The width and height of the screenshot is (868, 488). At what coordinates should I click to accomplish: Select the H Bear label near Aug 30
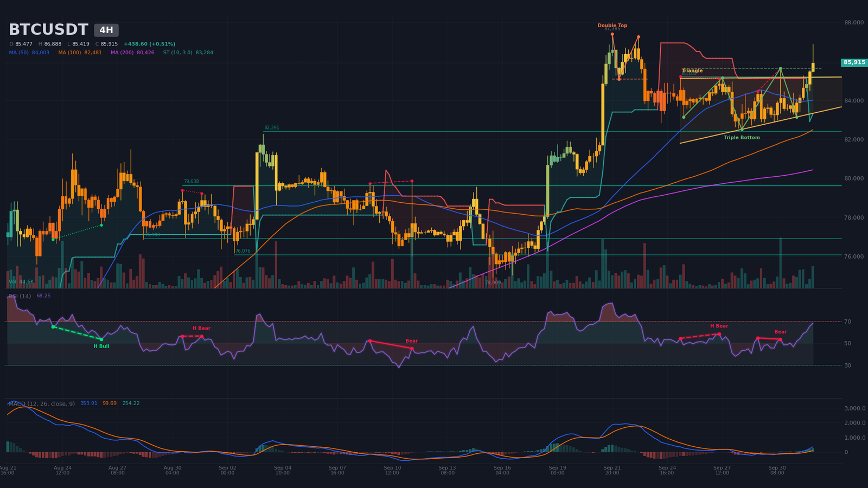(201, 328)
